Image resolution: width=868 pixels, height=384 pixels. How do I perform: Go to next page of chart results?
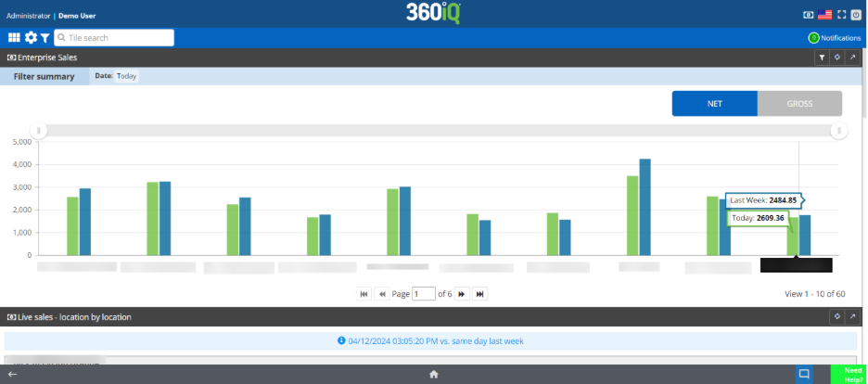462,294
